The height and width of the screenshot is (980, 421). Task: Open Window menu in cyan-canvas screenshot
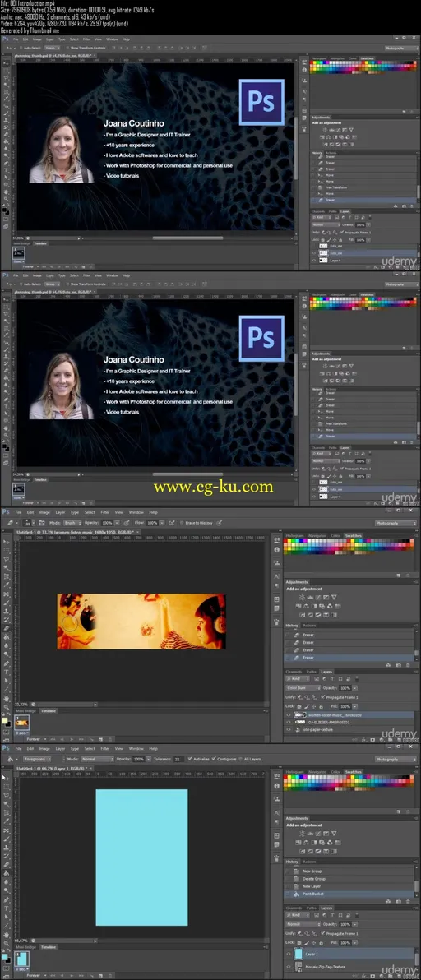tap(136, 748)
